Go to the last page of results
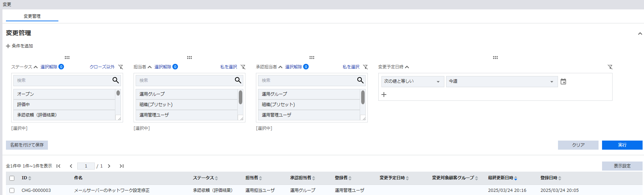The width and height of the screenshot is (644, 195). coord(121,166)
